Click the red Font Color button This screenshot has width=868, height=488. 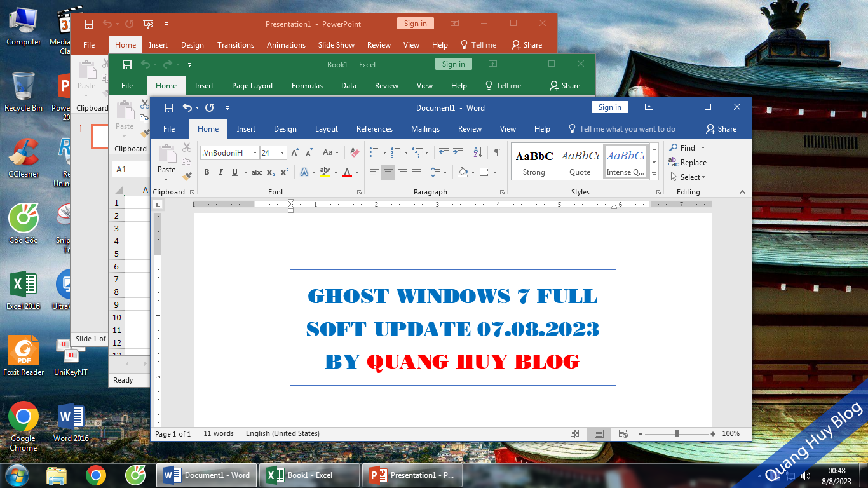[347, 172]
